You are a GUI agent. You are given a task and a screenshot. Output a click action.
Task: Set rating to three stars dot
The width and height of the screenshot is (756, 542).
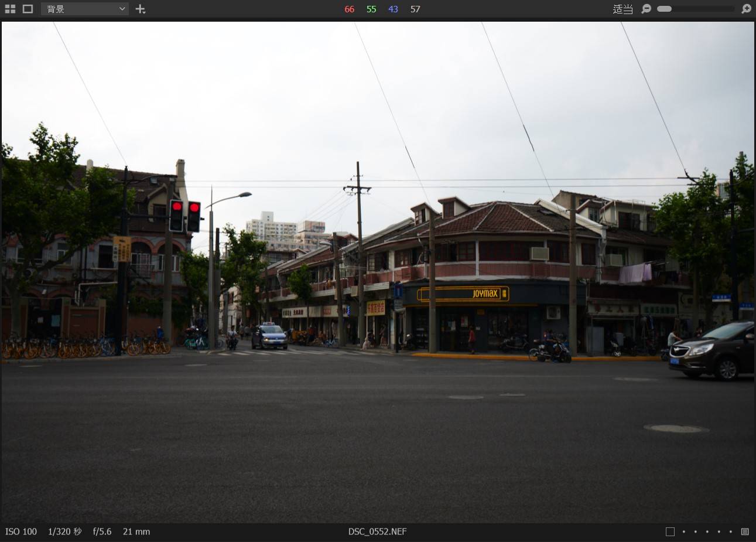[x=707, y=531]
